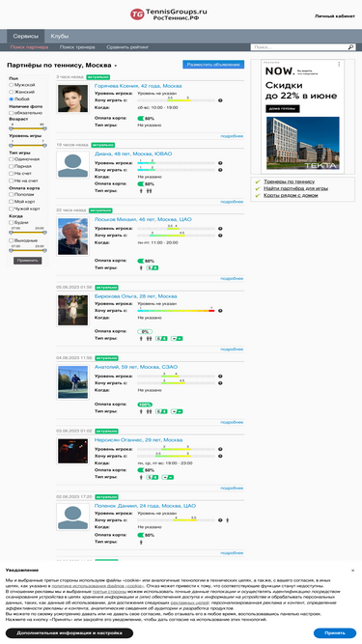Image resolution: width=362 pixels, height=644 pixels.
Task: Click help icon next to Бирюкова Ольга's level bar
Action: coord(220,311)
